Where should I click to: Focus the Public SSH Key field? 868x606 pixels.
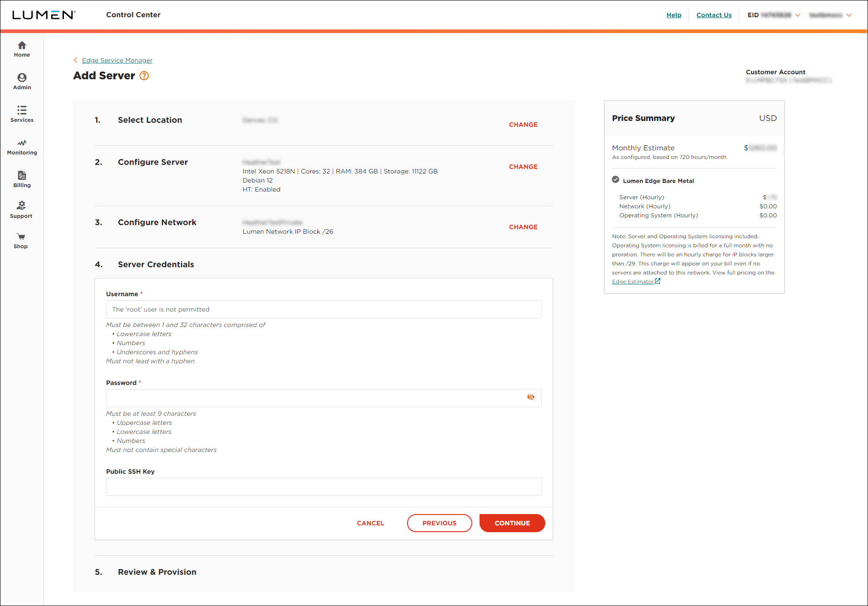324,487
